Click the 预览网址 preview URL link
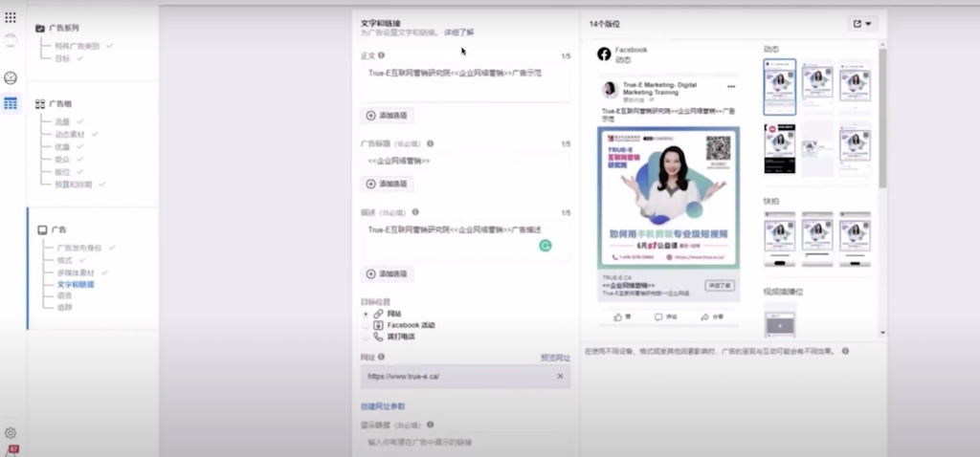 556,358
